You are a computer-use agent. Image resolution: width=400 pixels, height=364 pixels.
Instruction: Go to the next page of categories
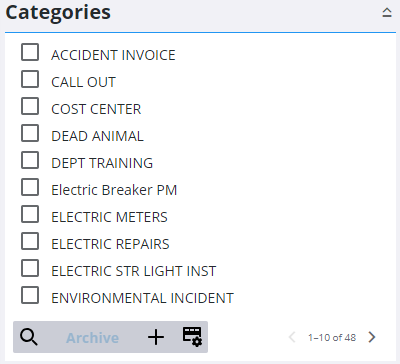click(x=372, y=337)
